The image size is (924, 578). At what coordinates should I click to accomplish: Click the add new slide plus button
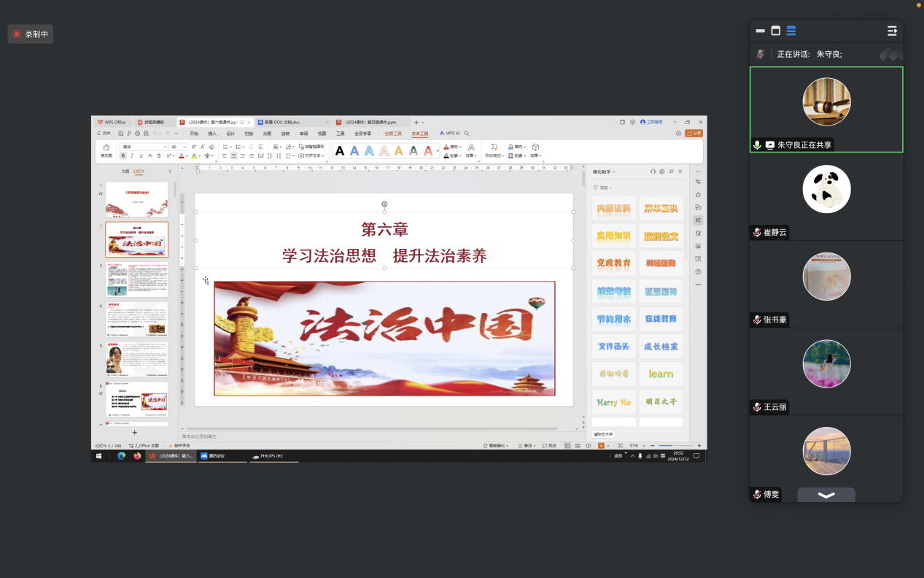(x=134, y=432)
